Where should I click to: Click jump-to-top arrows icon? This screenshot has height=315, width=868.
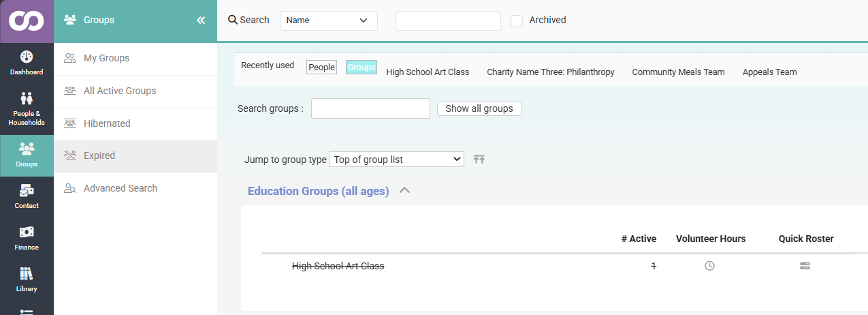[479, 160]
